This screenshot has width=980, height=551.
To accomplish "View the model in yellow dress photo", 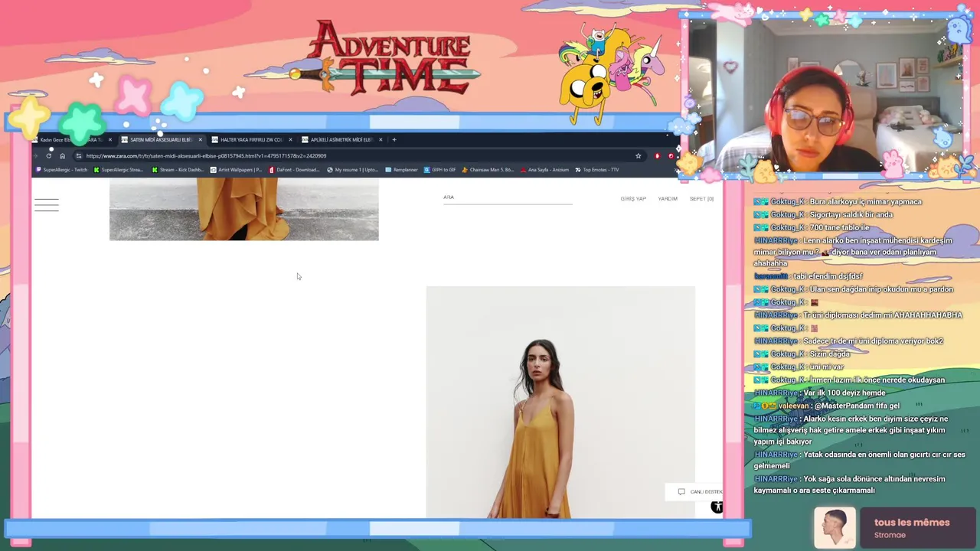I will coord(560,403).
